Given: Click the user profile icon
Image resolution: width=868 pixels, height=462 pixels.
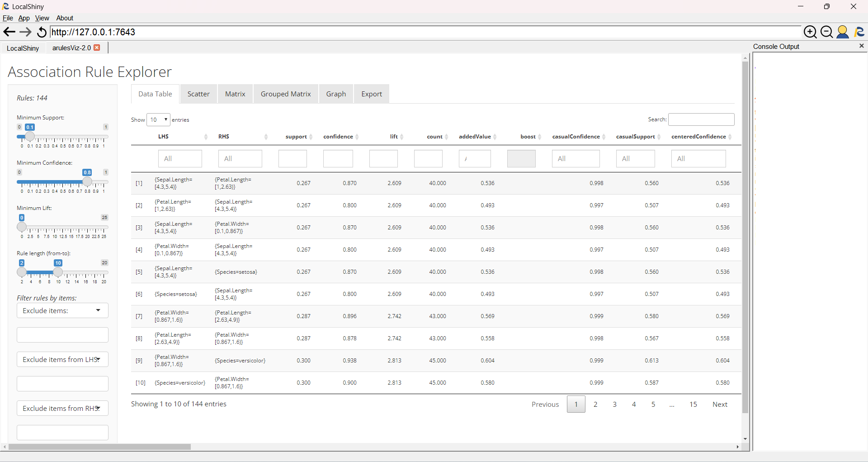Looking at the screenshot, I should [843, 32].
